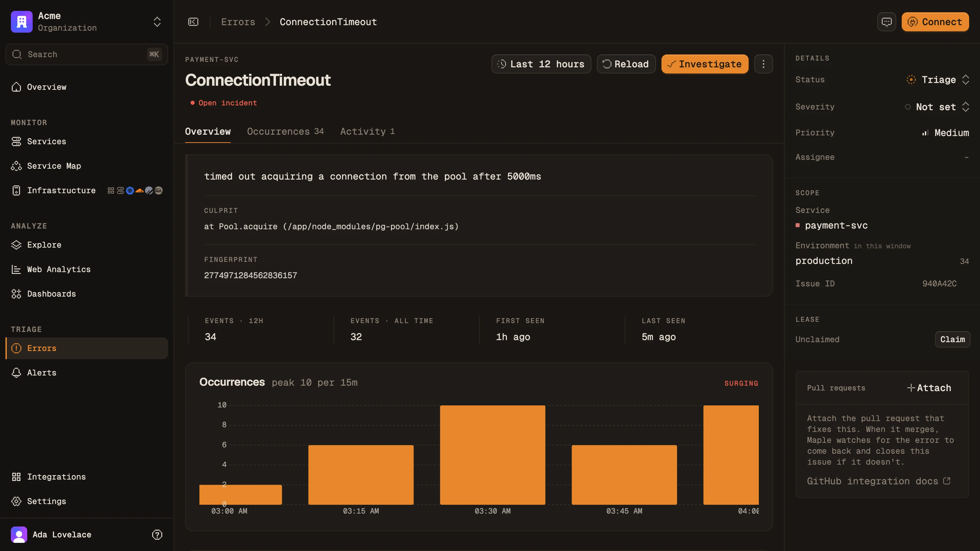Click the Connect button

[x=935, y=22]
